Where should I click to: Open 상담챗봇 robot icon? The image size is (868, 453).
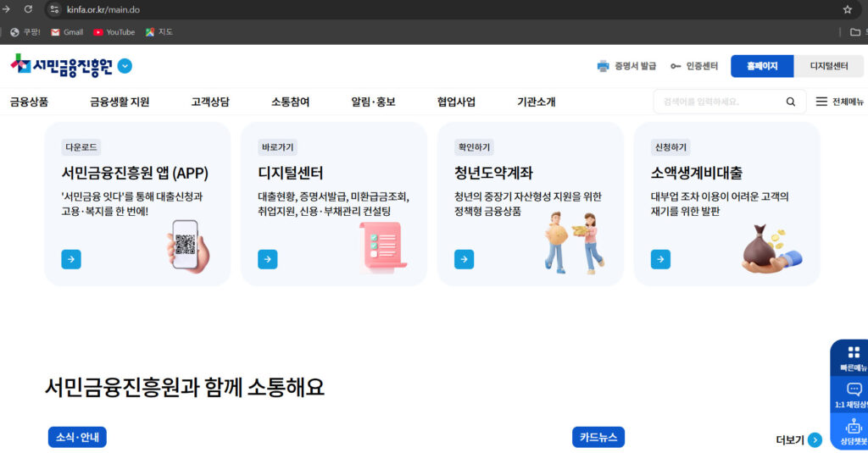tap(854, 427)
